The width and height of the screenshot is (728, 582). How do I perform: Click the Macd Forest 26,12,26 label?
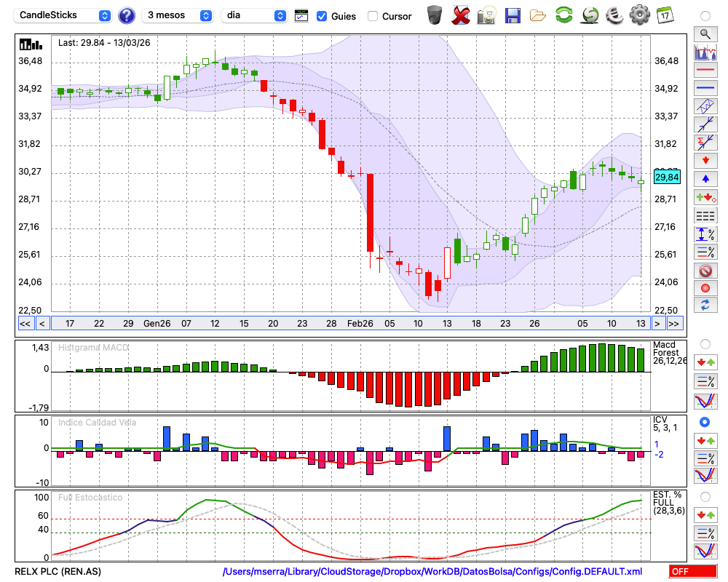[670, 352]
